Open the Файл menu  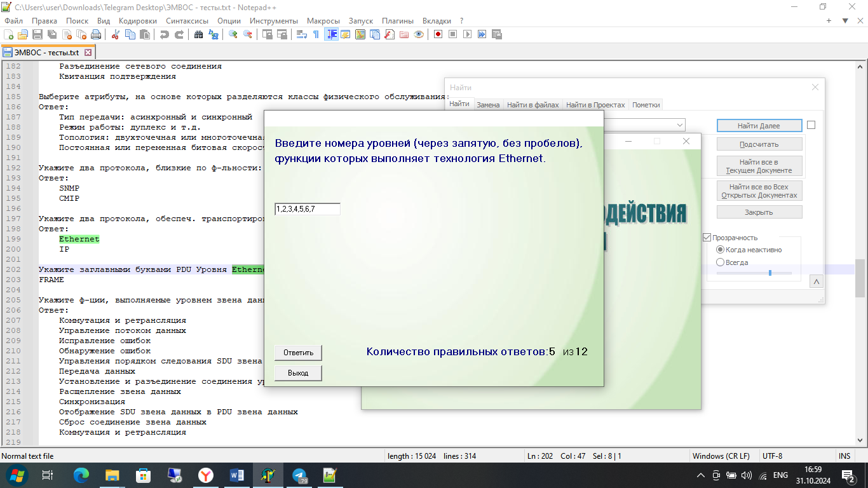coord(13,21)
